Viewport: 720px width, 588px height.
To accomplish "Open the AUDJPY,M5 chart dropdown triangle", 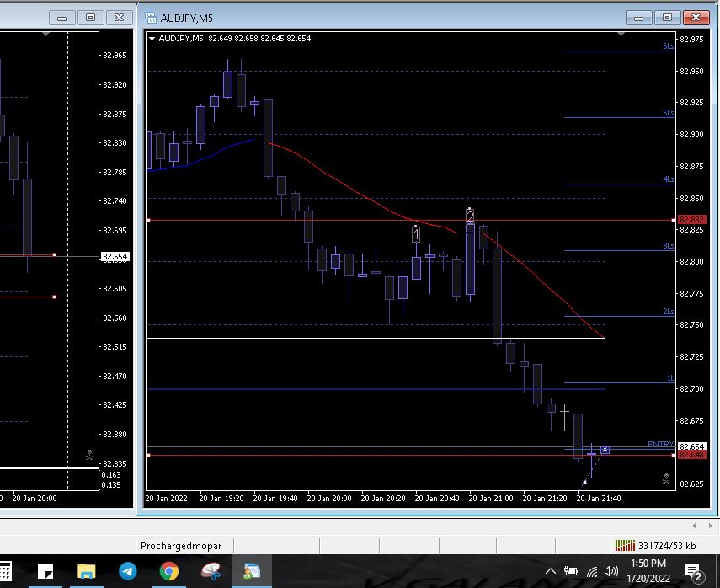I will tap(152, 39).
